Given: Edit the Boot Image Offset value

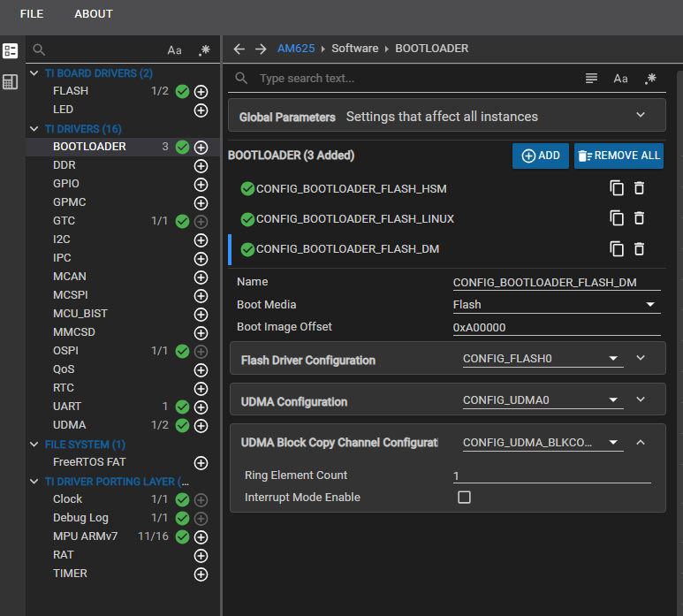Looking at the screenshot, I should (x=557, y=328).
